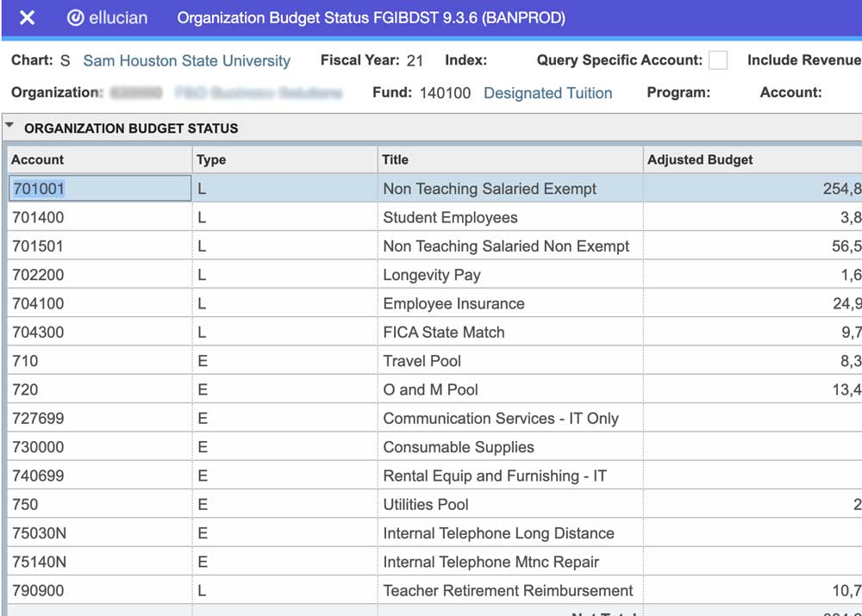This screenshot has width=862, height=616.
Task: Open the Designated Tuition fund link
Action: click(x=547, y=92)
